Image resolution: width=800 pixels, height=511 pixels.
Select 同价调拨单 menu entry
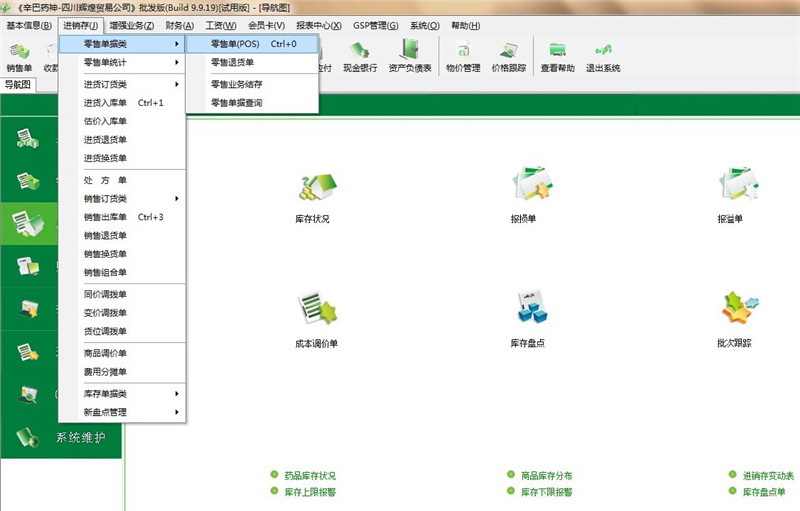point(121,294)
